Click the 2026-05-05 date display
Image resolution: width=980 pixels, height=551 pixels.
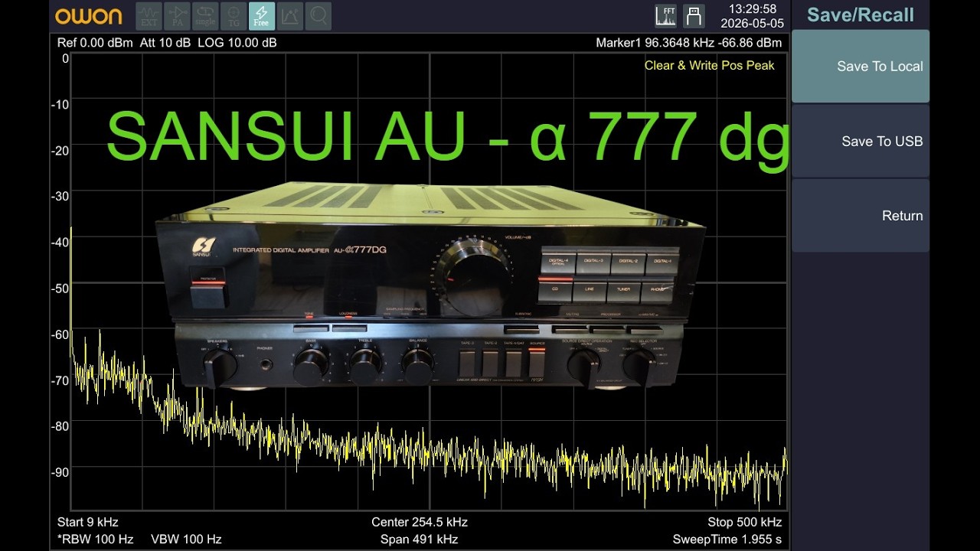753,23
